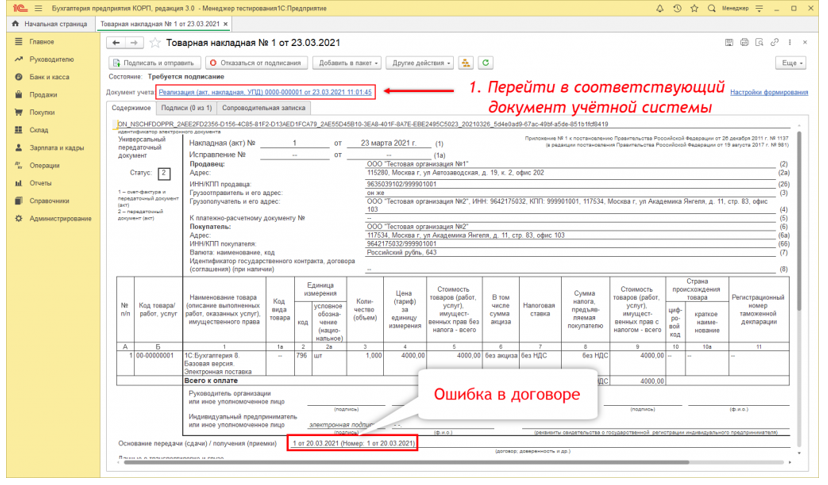
Task: Open global search magnifier
Action: [x=711, y=8]
